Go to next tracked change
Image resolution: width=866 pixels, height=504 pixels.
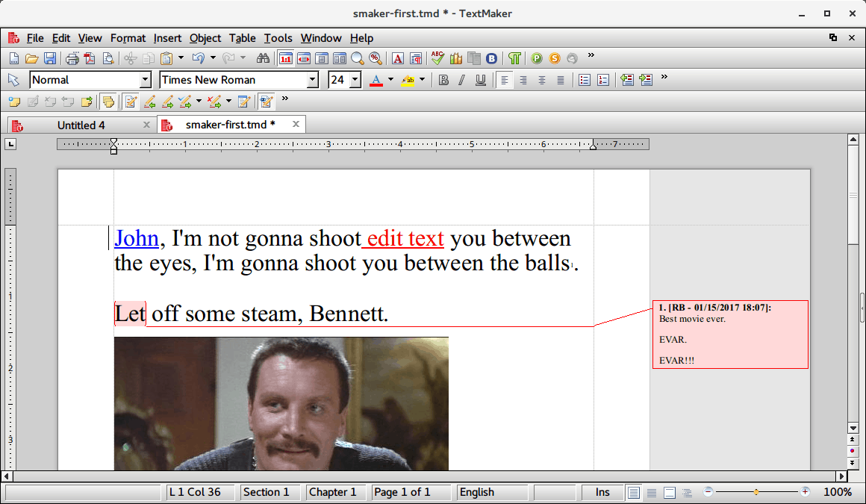(x=168, y=102)
